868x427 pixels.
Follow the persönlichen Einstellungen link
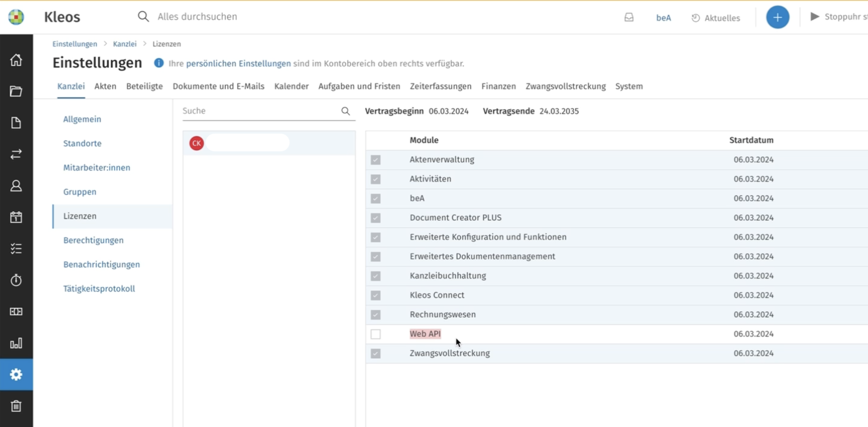(238, 64)
